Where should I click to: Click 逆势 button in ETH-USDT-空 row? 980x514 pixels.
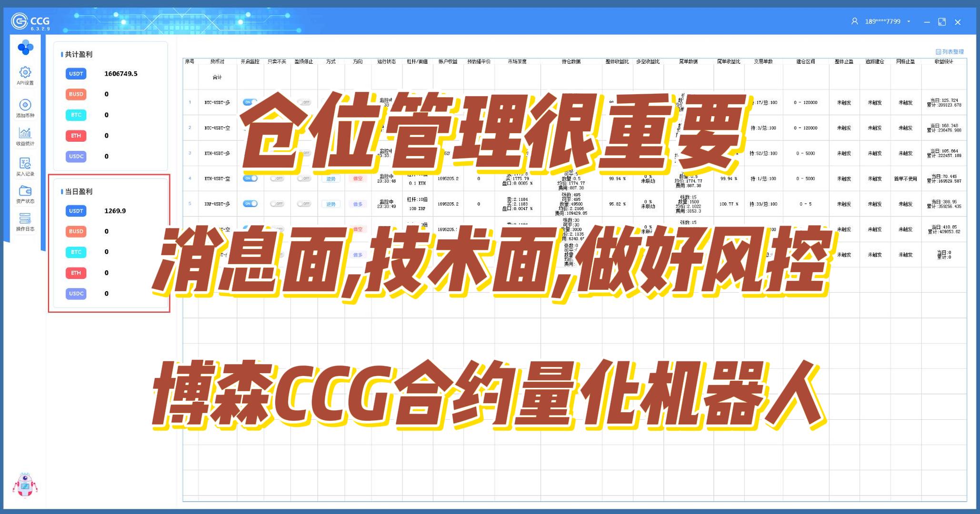point(331,178)
